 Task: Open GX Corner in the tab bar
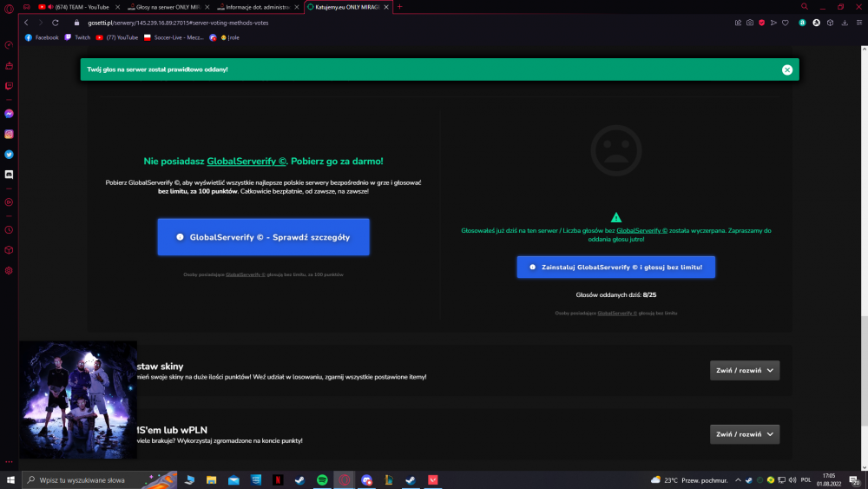[x=27, y=7]
